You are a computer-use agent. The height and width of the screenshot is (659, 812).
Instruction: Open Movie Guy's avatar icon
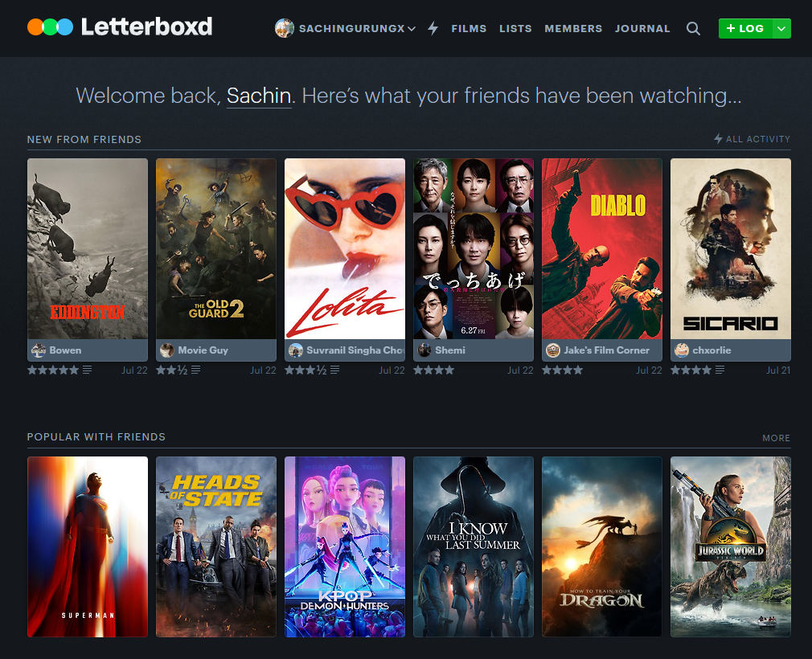[x=166, y=350]
